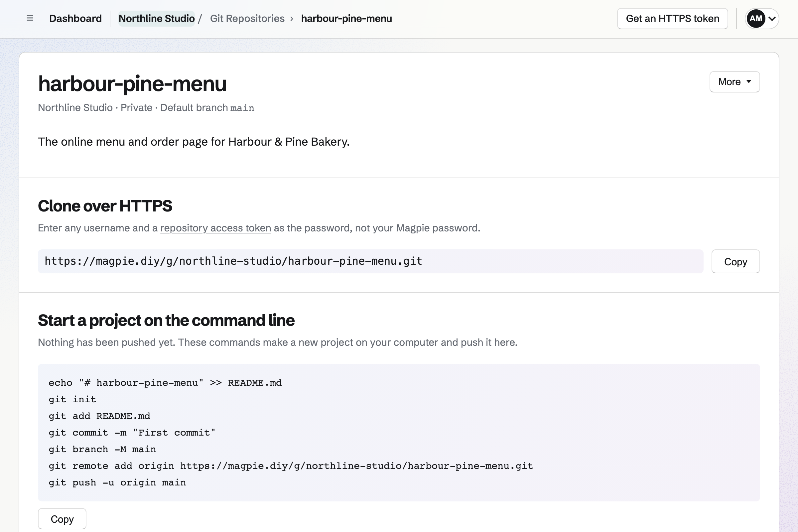Click the 'git remote add origin' line
Screen dimensions: 798x532
(x=290, y=466)
